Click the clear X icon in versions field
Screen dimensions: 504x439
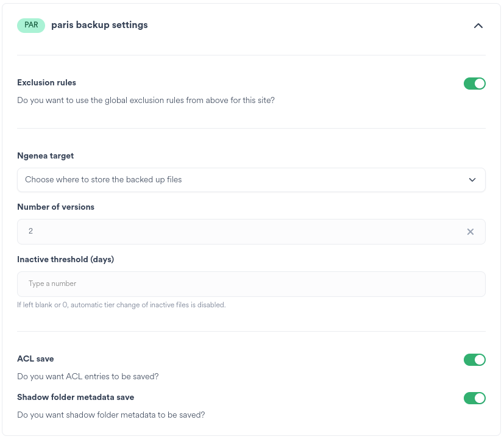pos(470,232)
